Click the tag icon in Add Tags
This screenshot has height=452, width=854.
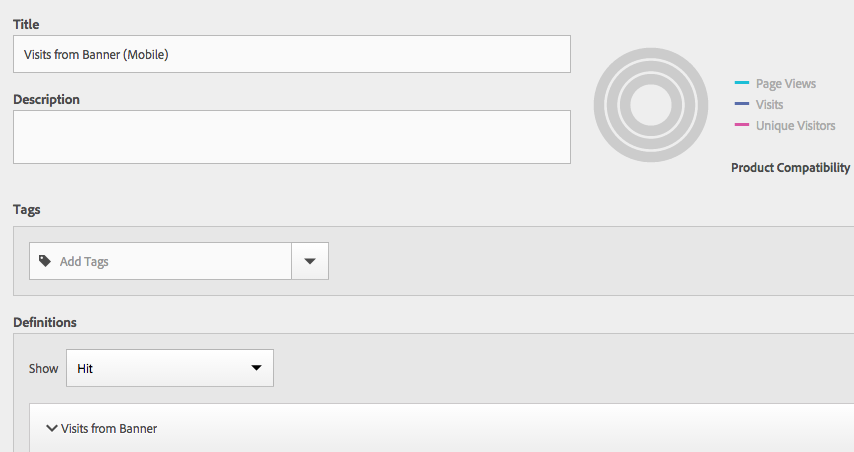click(x=44, y=261)
